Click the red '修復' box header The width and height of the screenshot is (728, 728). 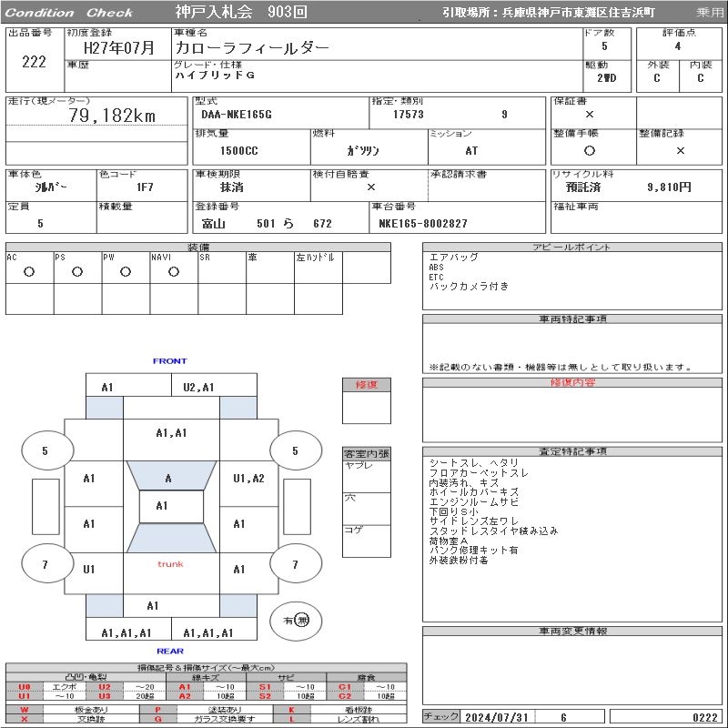(367, 385)
